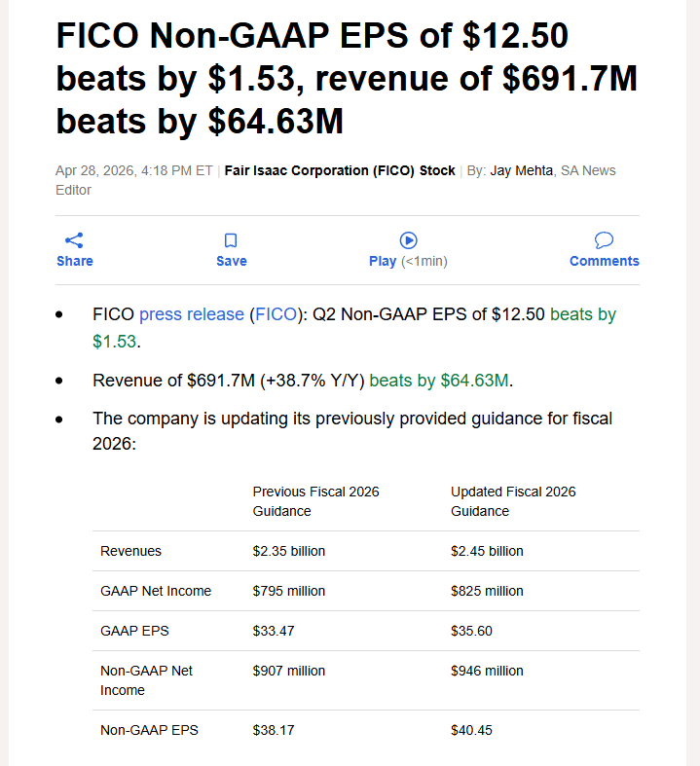Click the Share label
This screenshot has height=766, width=700.
[x=75, y=261]
